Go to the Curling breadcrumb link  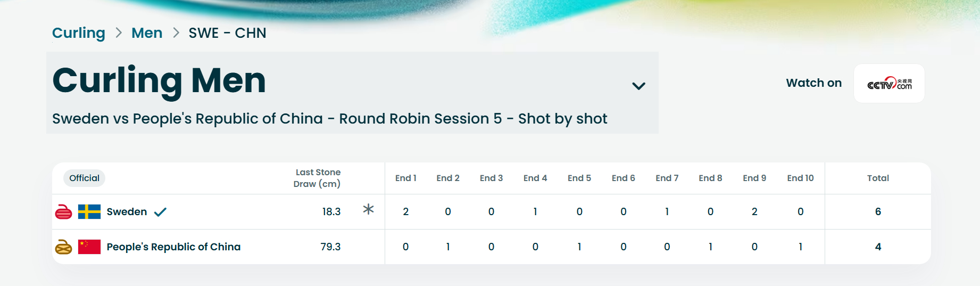tap(79, 33)
